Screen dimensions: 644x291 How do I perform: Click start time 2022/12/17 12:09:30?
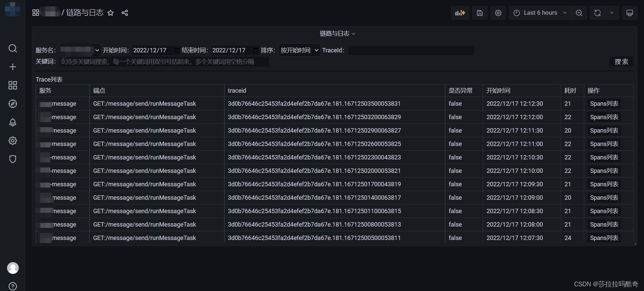pyautogui.click(x=515, y=184)
